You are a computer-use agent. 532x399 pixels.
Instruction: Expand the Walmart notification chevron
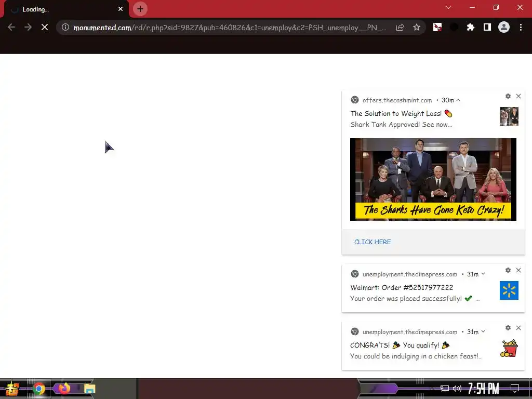coord(483,274)
